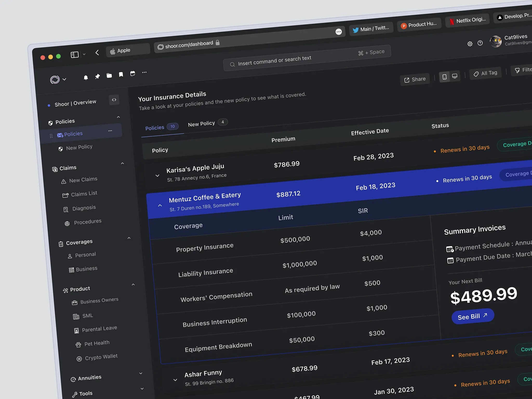This screenshot has height=399, width=532.
Task: Click the help question mark icon
Action: click(x=480, y=43)
